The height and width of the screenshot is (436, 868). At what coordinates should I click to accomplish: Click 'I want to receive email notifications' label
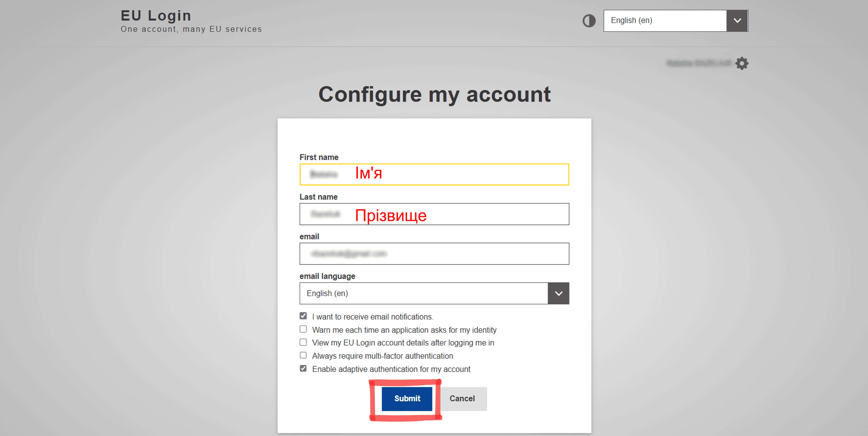pyautogui.click(x=373, y=317)
